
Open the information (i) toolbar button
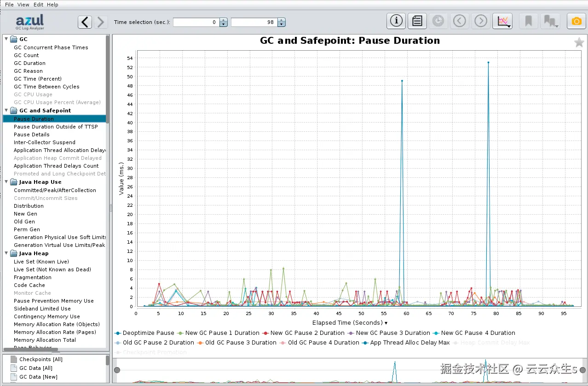pos(396,21)
